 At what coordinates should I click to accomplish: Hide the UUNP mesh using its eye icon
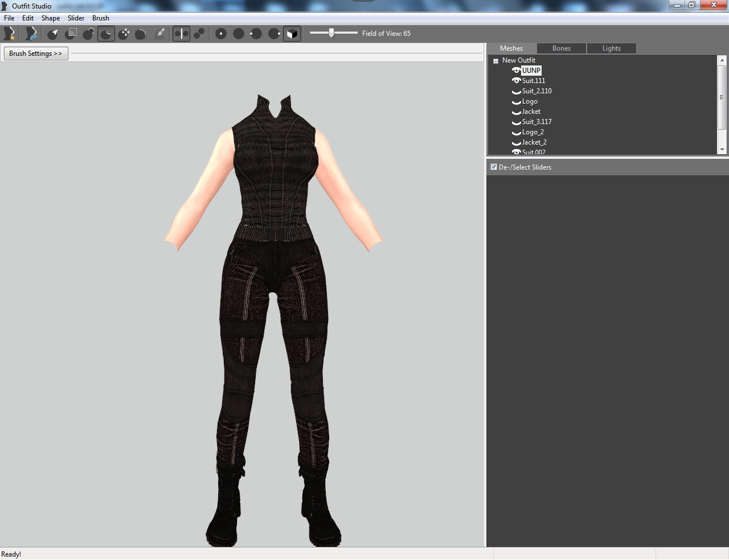coord(516,71)
